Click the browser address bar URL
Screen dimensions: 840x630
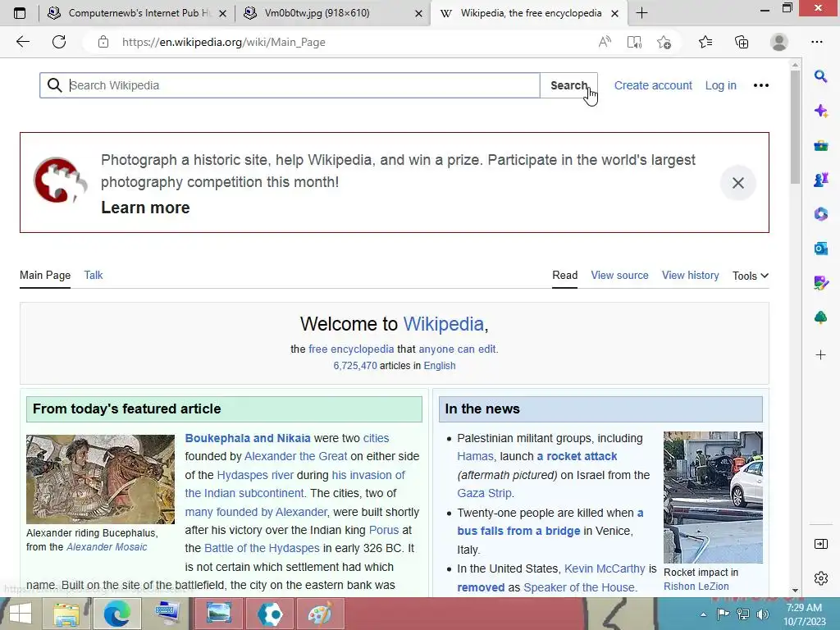click(223, 42)
